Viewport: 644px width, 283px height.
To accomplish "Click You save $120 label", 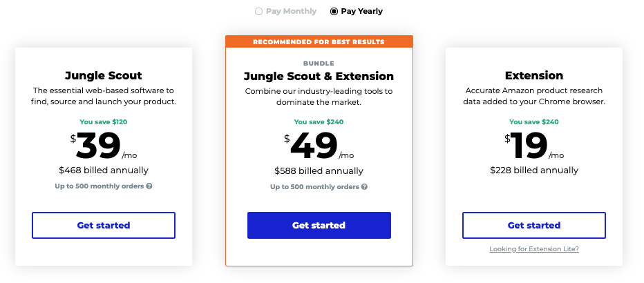I will pyautogui.click(x=104, y=121).
